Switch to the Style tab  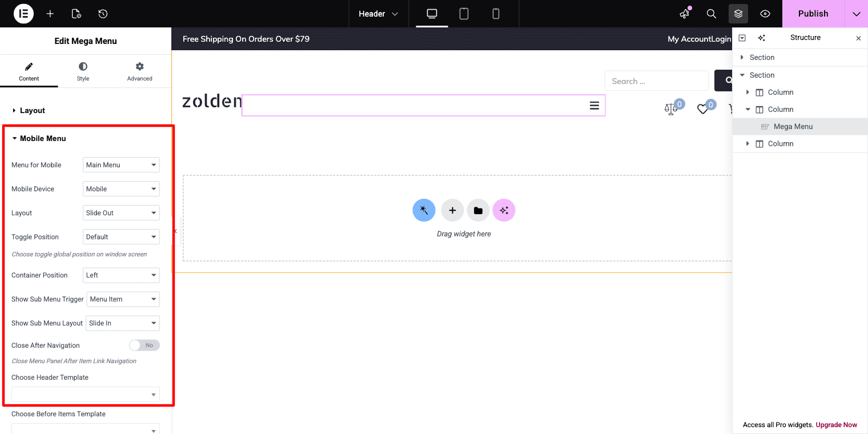click(x=82, y=71)
